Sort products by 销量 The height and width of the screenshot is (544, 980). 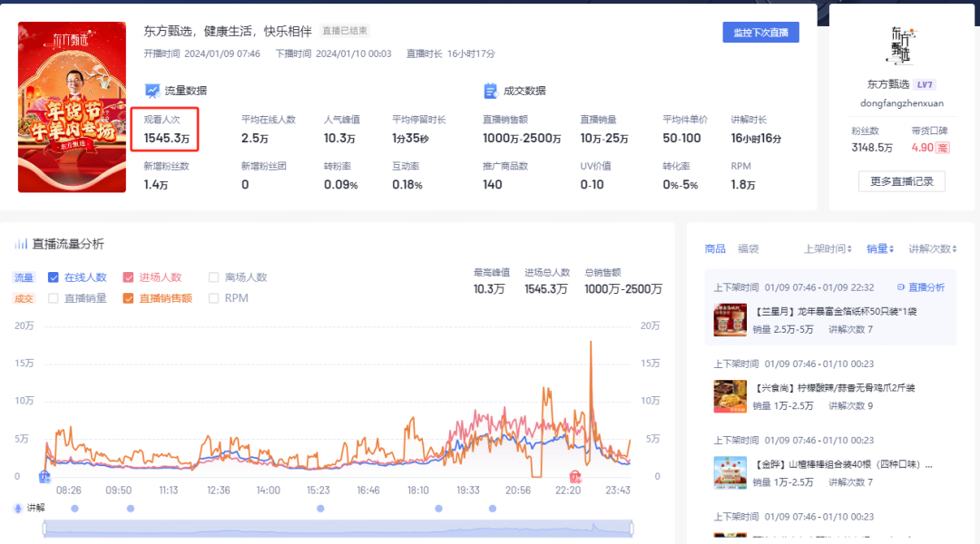[880, 249]
